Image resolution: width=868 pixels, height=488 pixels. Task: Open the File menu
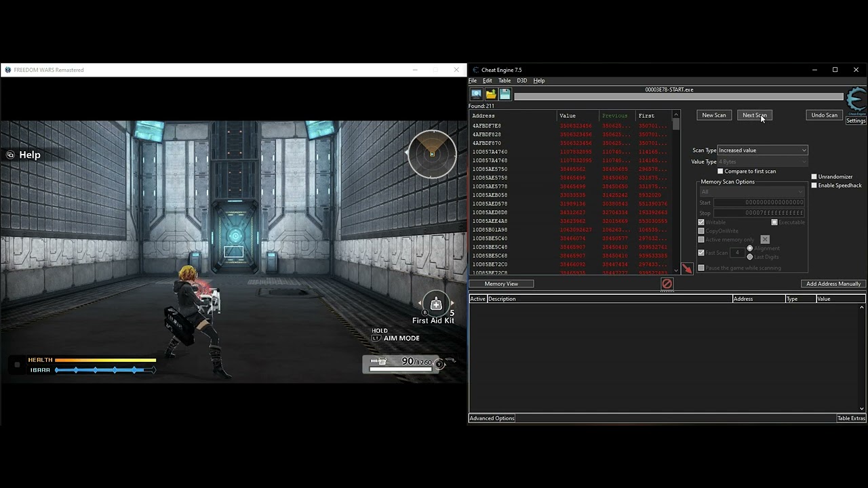coord(473,81)
